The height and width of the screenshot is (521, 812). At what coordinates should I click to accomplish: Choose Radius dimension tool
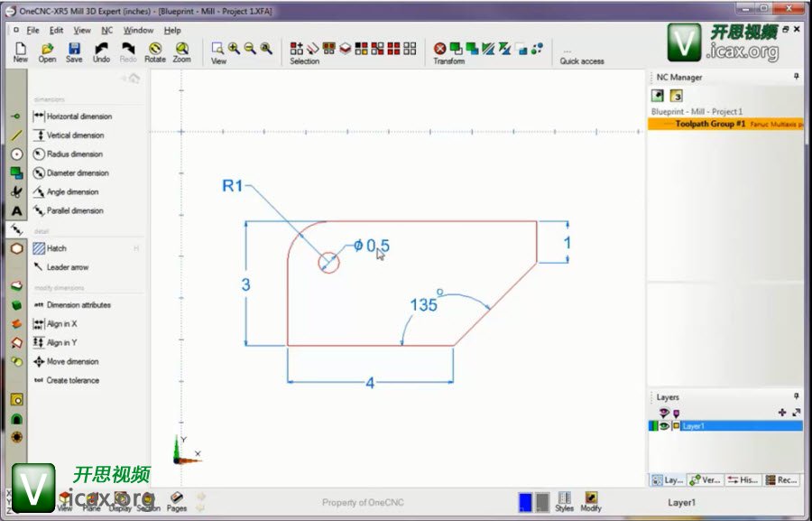click(x=68, y=154)
